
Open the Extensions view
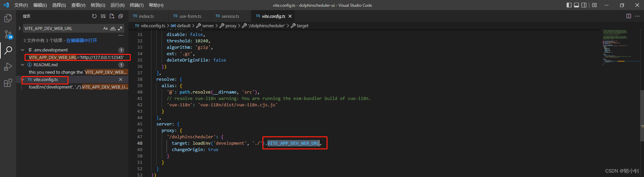[8, 83]
